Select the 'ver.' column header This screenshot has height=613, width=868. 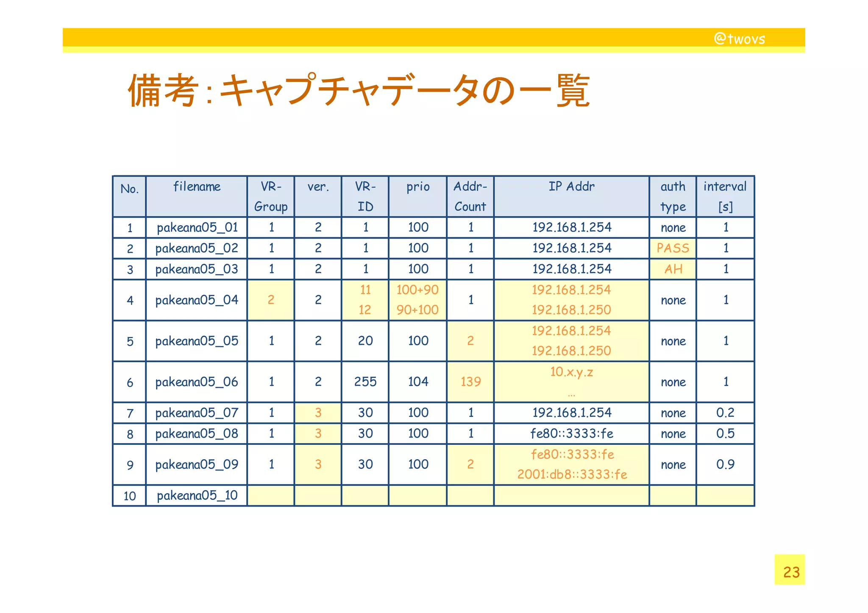[x=318, y=197]
